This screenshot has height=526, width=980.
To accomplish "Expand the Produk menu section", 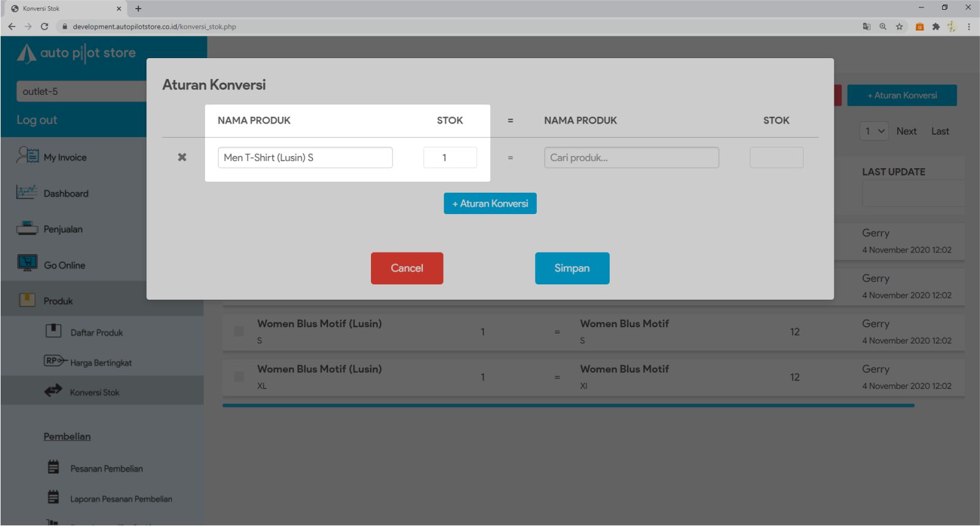I will [58, 301].
